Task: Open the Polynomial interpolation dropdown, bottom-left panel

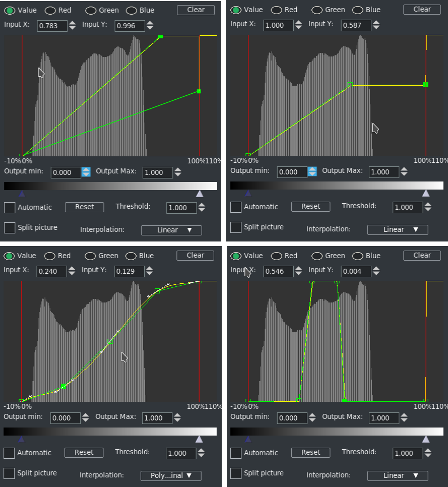Action: pyautogui.click(x=170, y=475)
